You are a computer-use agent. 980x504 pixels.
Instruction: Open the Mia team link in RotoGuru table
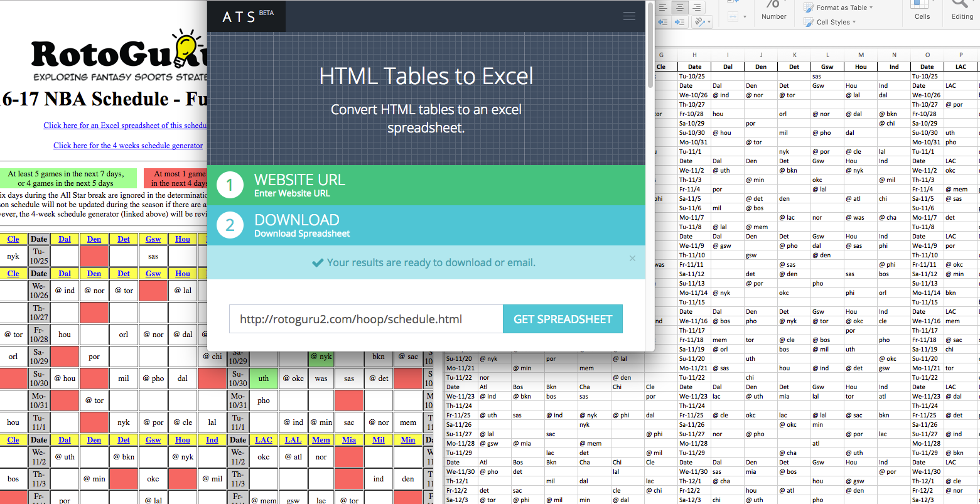[x=349, y=440]
